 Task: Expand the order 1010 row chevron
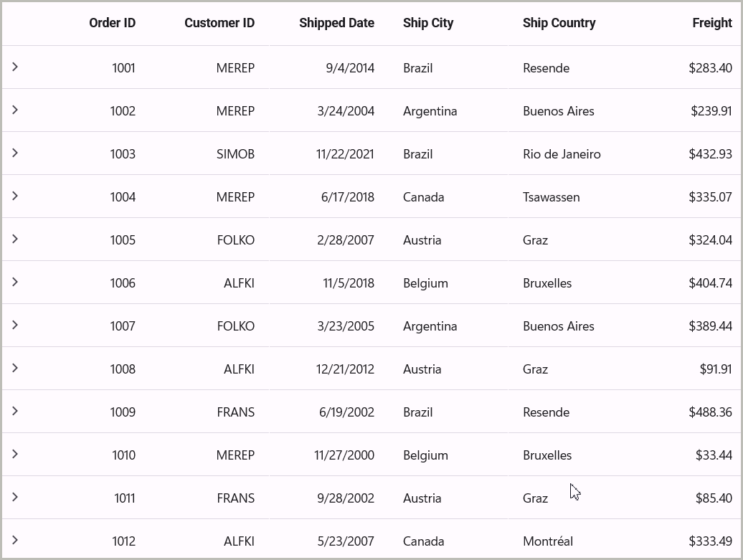15,454
